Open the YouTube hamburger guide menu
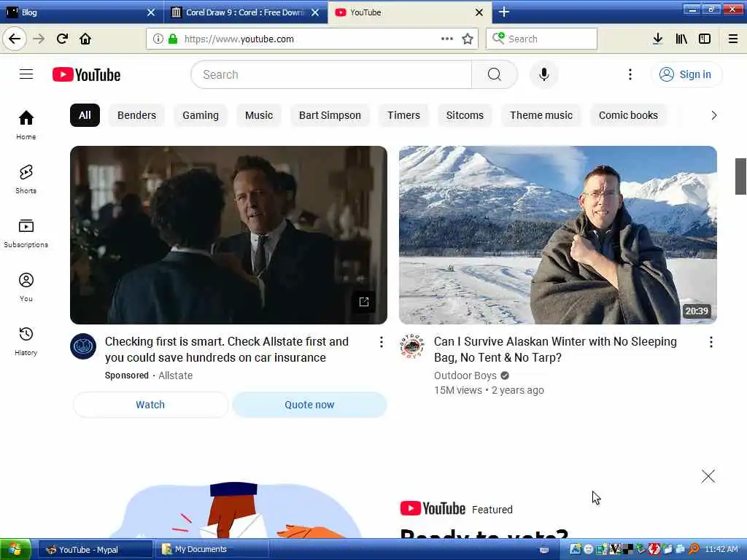Screen dimensions: 747x560 tap(26, 74)
